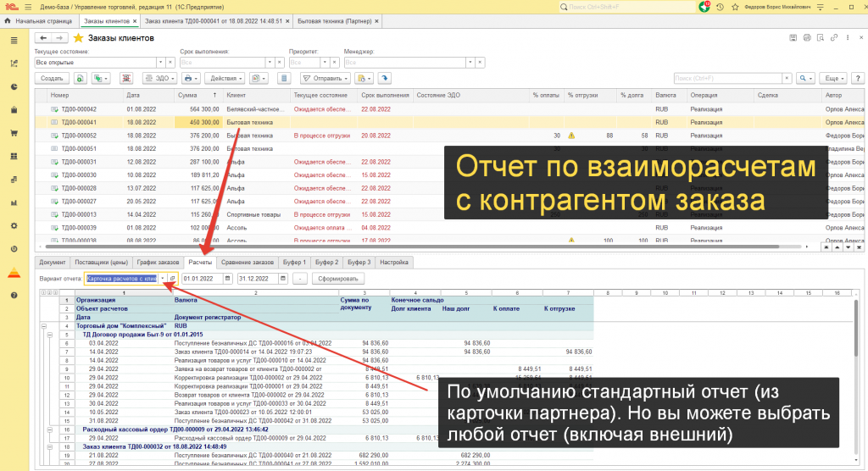Open Текущее состояние dropdown
The image size is (868, 471).
[160, 63]
